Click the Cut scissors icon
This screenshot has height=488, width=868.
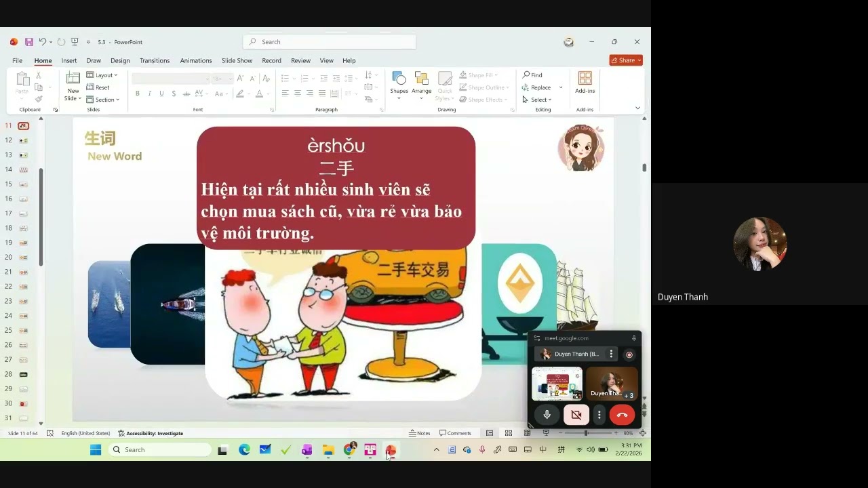[x=39, y=75]
